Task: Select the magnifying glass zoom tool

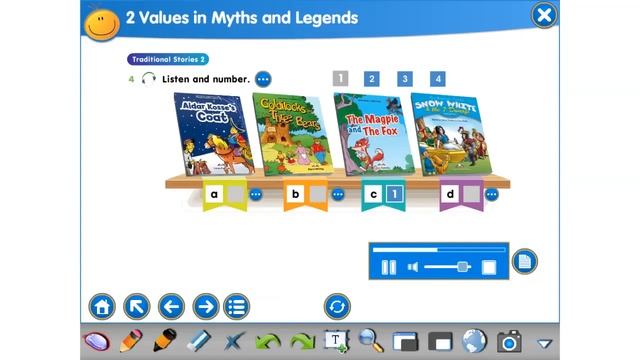Action: point(371,340)
